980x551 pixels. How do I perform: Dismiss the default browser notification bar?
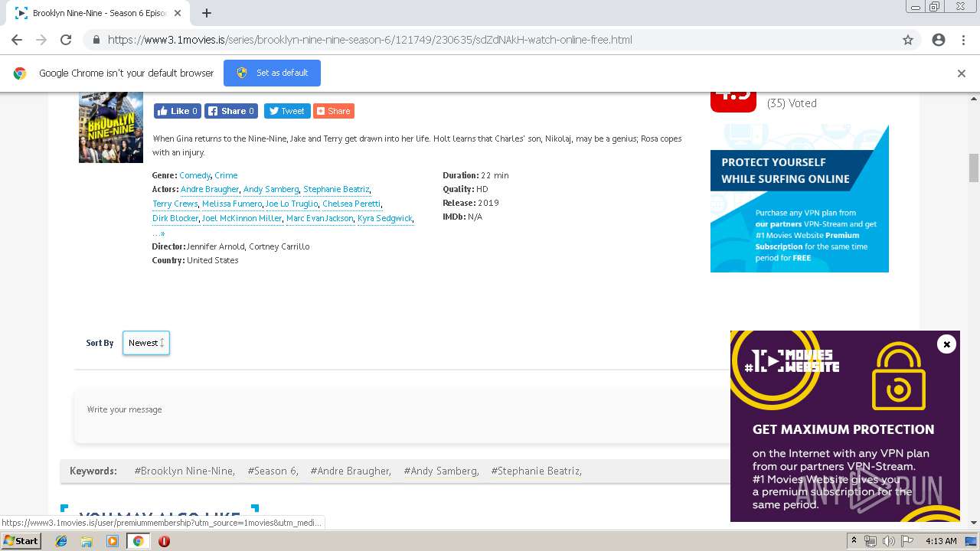pyautogui.click(x=961, y=73)
